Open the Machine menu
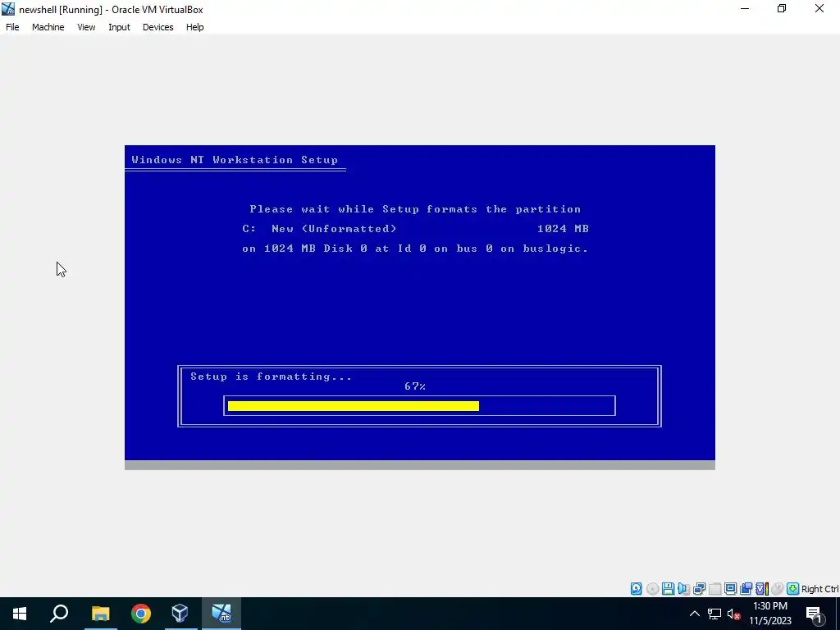Image resolution: width=840 pixels, height=630 pixels. (48, 27)
